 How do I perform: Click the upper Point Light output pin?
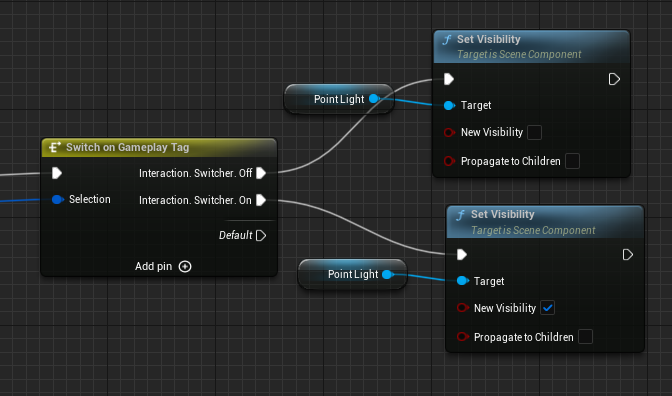[x=374, y=99]
